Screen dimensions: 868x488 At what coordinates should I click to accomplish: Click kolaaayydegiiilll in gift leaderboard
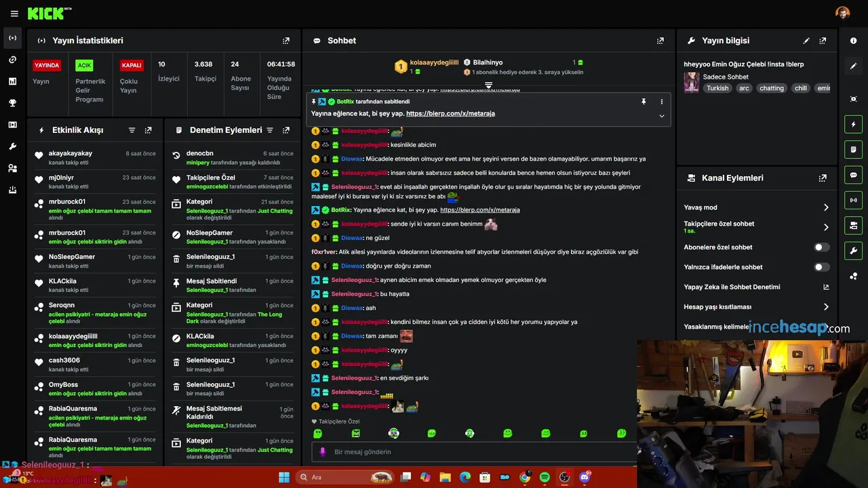[x=434, y=62]
